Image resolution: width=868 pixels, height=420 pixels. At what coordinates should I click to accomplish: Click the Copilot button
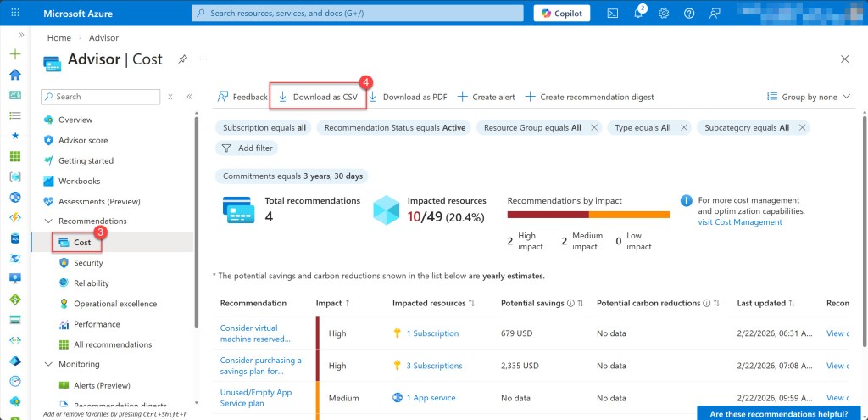[x=561, y=14]
